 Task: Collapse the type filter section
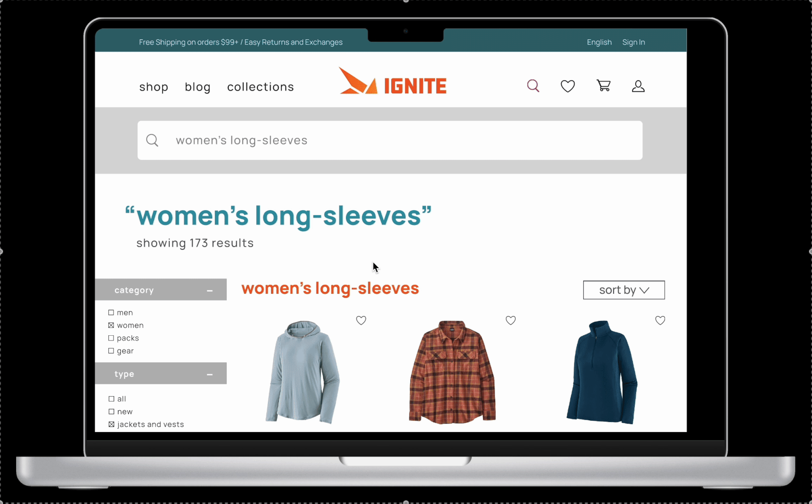pos(210,374)
